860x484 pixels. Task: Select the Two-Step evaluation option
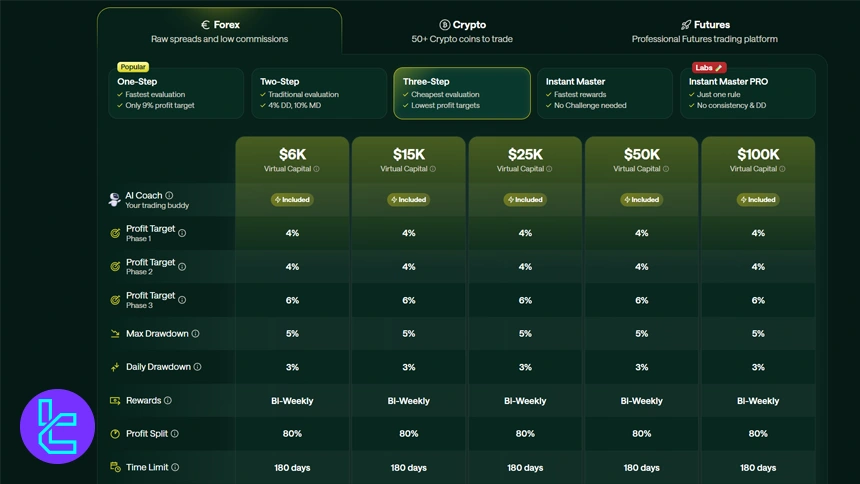pyautogui.click(x=318, y=93)
